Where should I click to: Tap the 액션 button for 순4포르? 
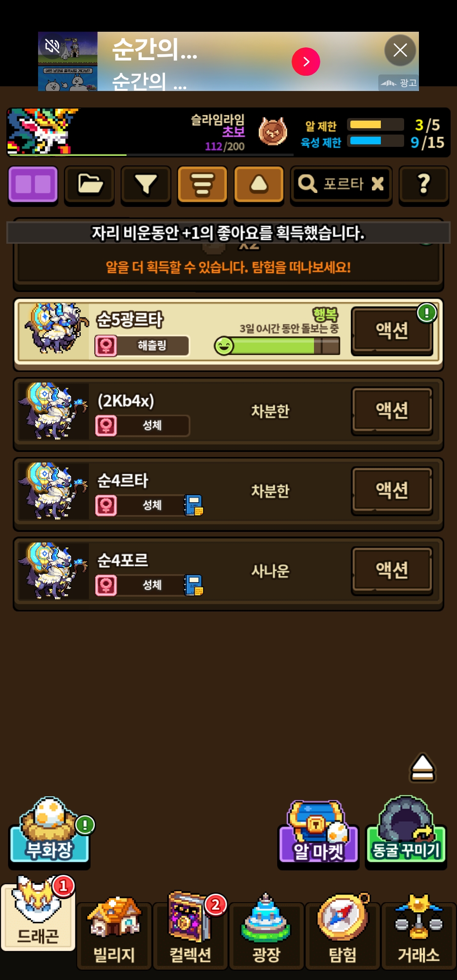click(392, 570)
